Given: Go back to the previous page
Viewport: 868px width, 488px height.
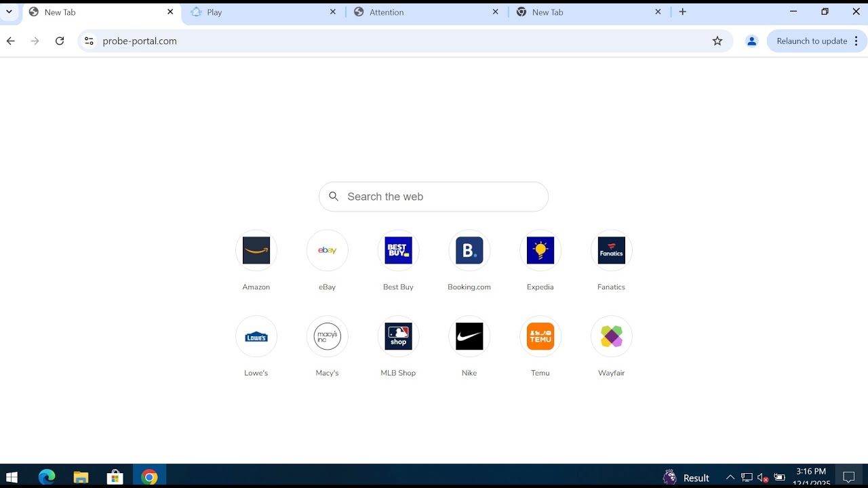Looking at the screenshot, I should point(11,41).
